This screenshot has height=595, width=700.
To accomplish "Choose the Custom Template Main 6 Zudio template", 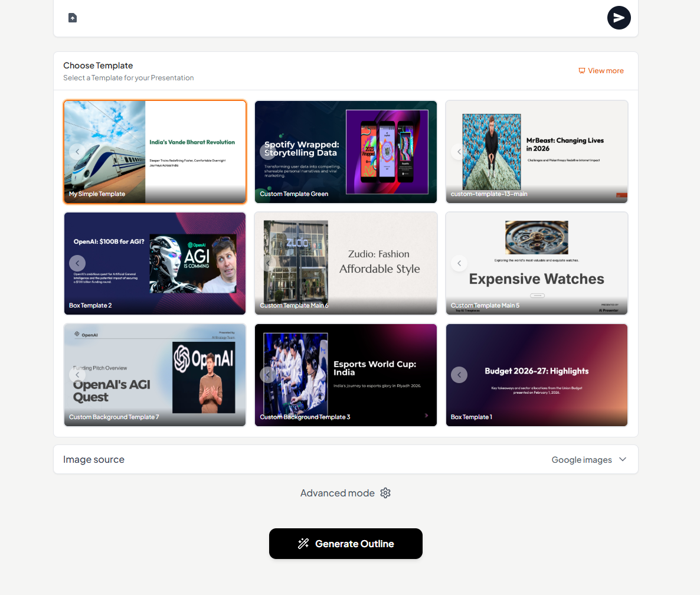I will click(x=345, y=263).
